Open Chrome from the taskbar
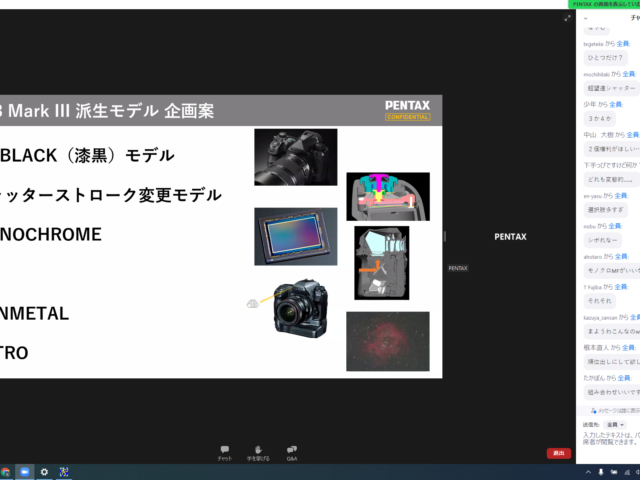The width and height of the screenshot is (640, 480). pos(6,471)
